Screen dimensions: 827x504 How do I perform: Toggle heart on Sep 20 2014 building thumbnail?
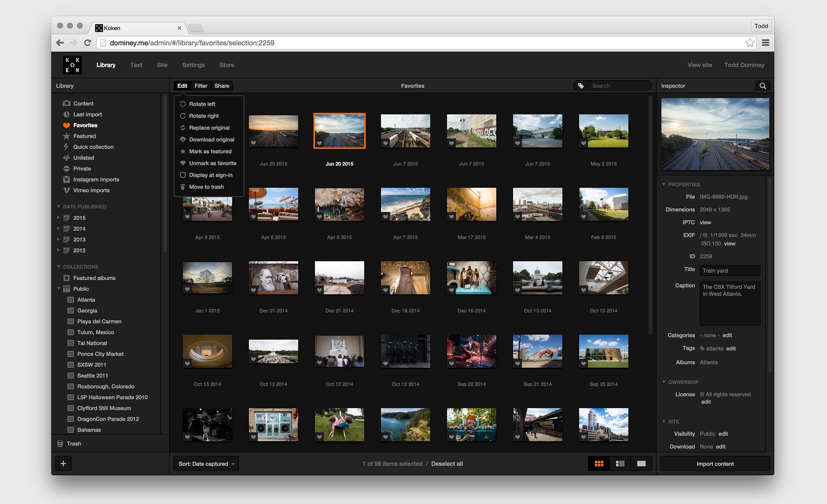[584, 363]
